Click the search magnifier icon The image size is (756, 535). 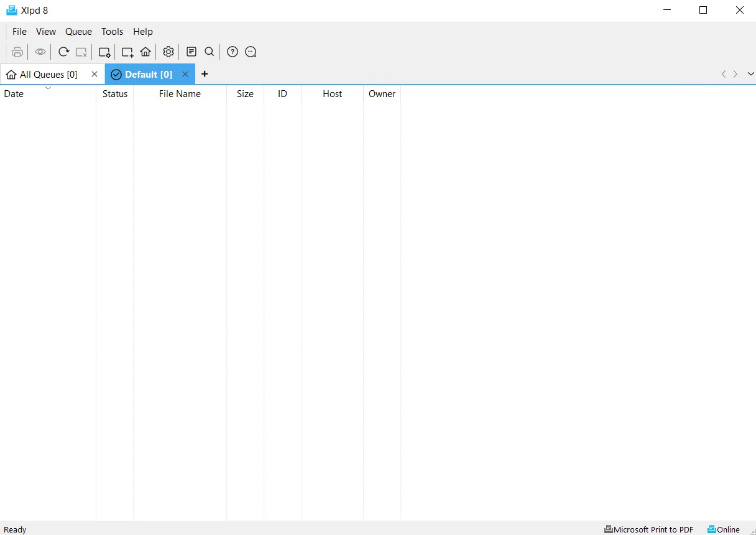[x=210, y=52]
